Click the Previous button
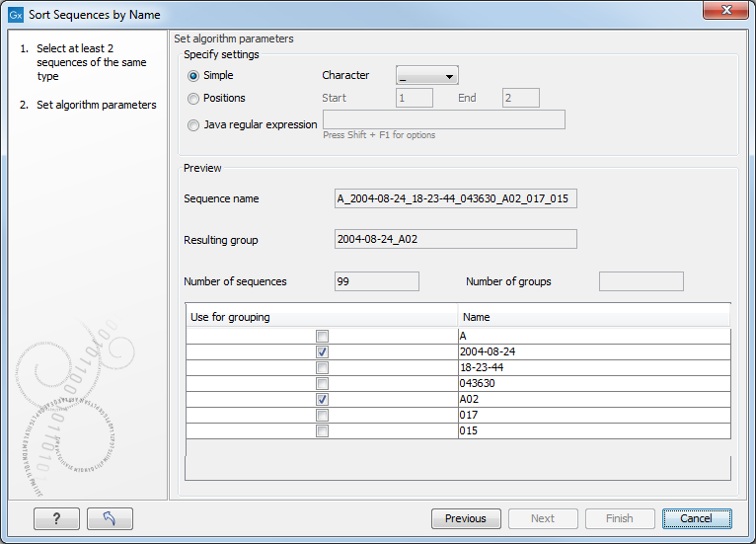 [x=466, y=518]
